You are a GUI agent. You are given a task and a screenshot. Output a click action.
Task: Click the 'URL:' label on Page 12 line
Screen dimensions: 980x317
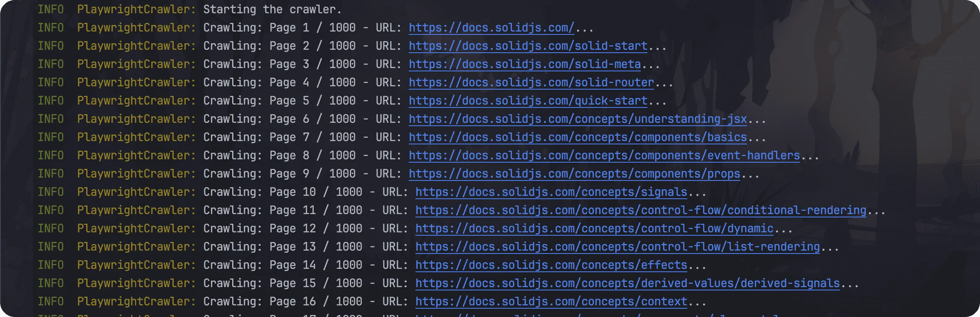(x=395, y=229)
